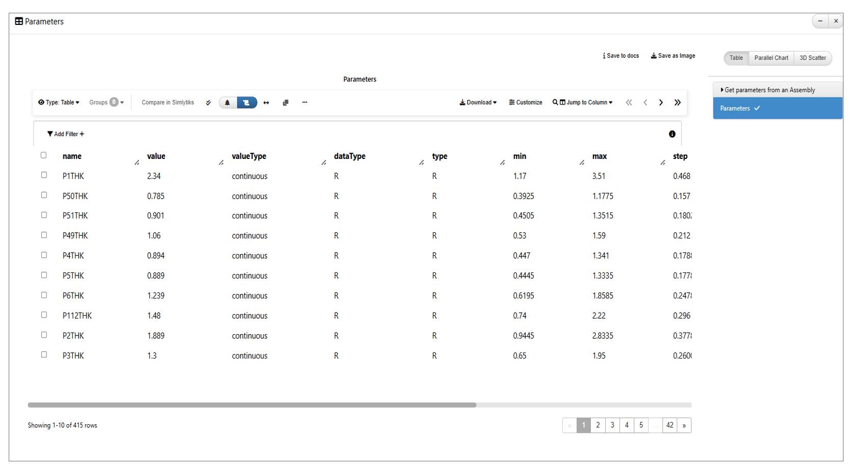Switch to the Parallel Chart tab
Image resolution: width=868 pixels, height=466 pixels.
click(771, 58)
